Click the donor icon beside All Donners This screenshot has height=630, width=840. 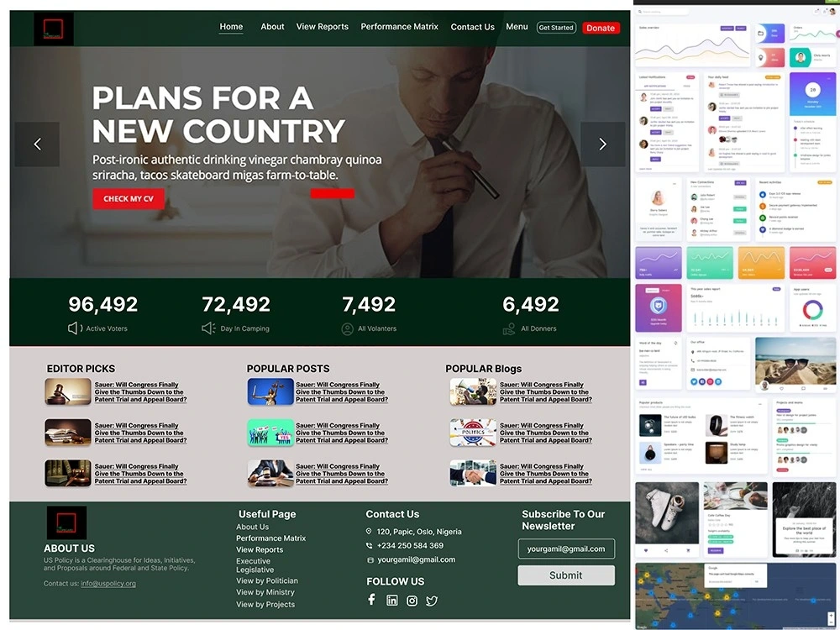coord(509,329)
